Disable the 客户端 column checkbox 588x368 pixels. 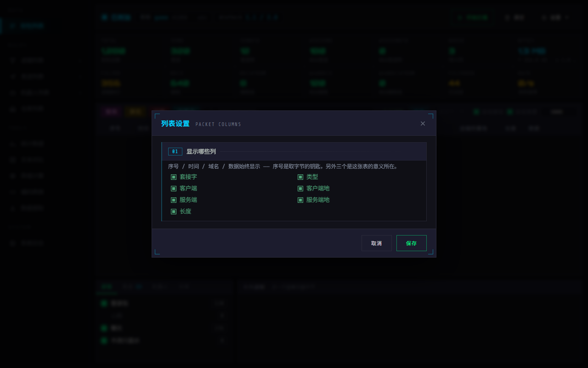(x=174, y=188)
